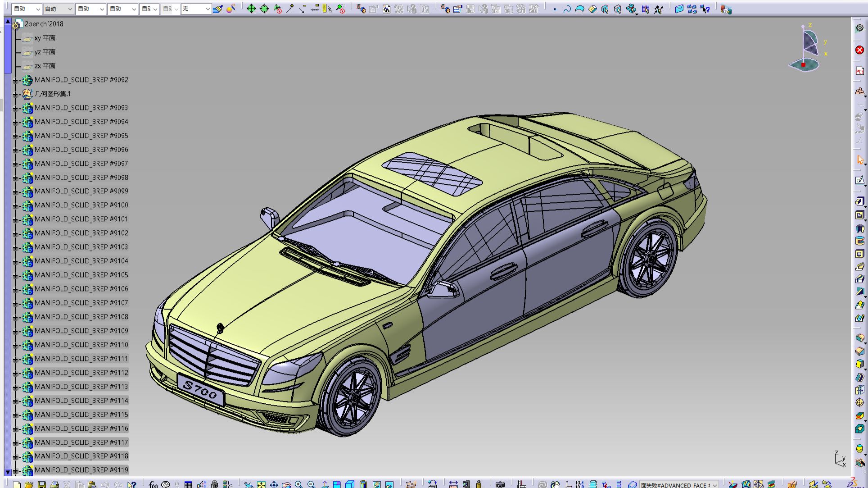Image resolution: width=868 pixels, height=488 pixels.
Task: Select the Painter brush tool
Action: 218,9
